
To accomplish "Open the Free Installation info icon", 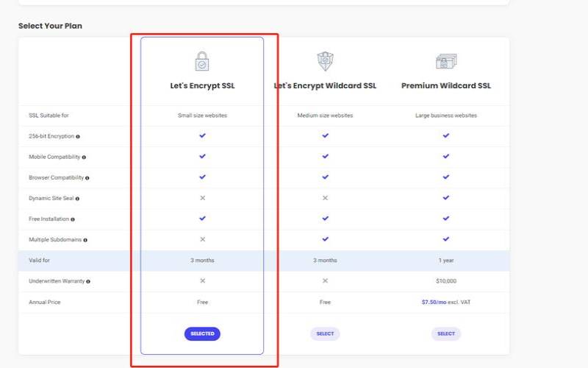I will (72, 219).
